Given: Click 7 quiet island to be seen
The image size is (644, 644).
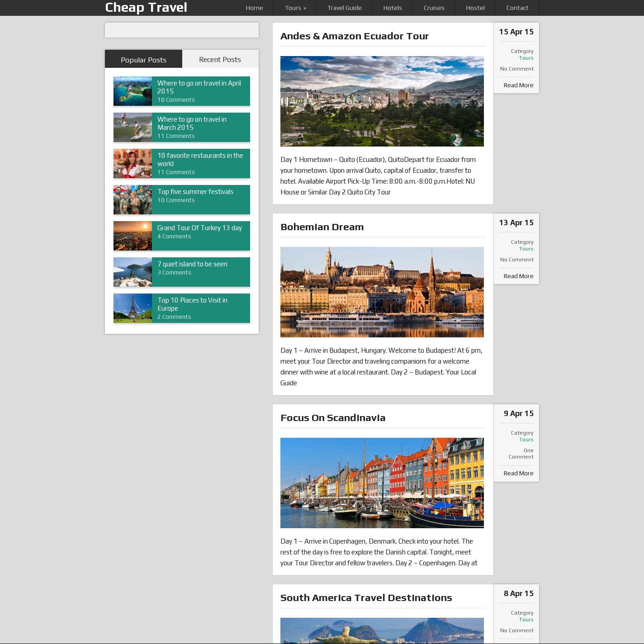Looking at the screenshot, I should [192, 264].
